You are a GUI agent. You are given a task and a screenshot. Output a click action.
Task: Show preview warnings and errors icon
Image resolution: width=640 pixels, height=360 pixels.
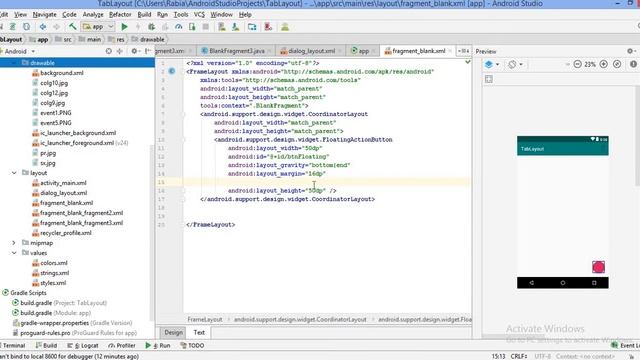pos(633,64)
